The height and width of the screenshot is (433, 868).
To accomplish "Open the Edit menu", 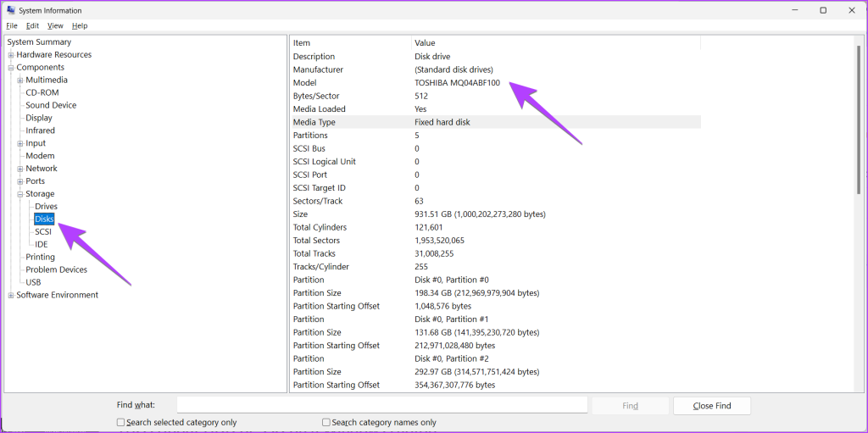I will [x=33, y=25].
